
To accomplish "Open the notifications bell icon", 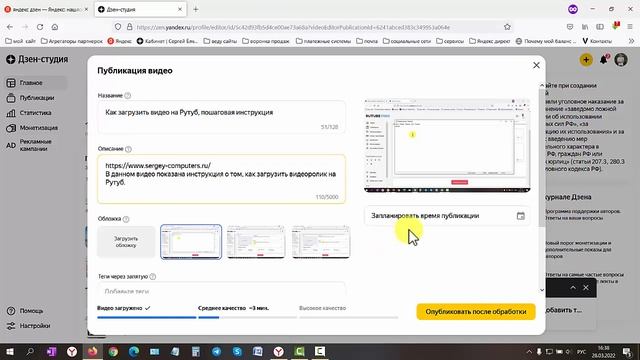I will (604, 60).
